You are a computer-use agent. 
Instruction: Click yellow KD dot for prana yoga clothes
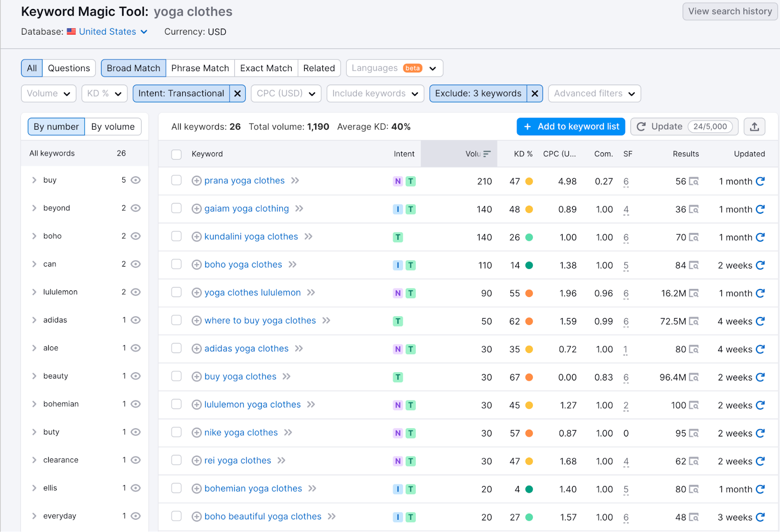click(x=529, y=181)
